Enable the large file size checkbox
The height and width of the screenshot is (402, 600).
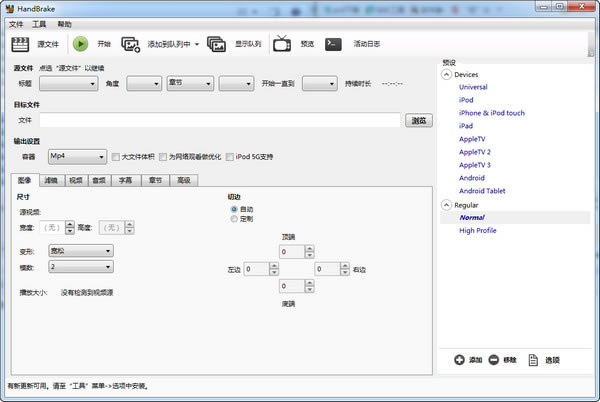coord(116,157)
